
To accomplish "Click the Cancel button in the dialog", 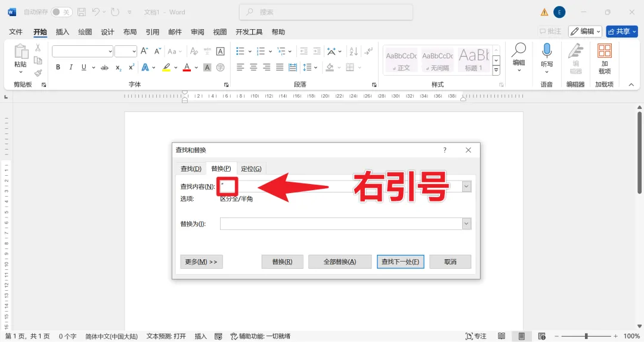I will point(450,262).
